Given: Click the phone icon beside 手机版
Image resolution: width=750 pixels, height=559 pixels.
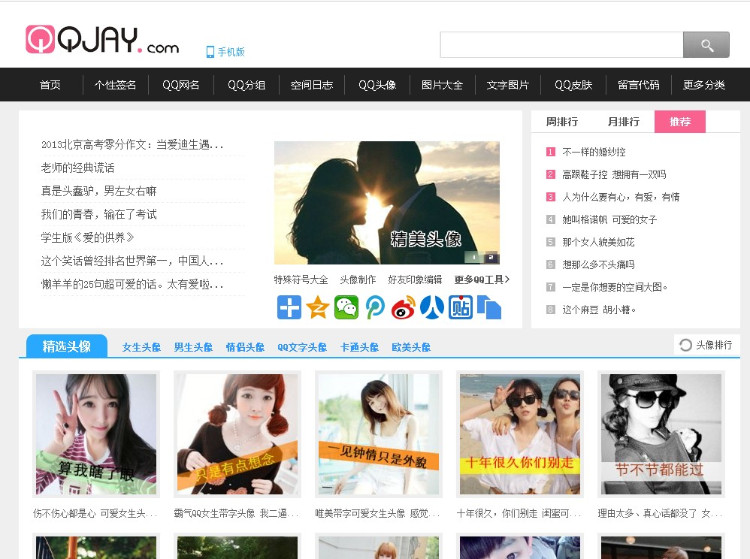Looking at the screenshot, I should click(x=210, y=52).
